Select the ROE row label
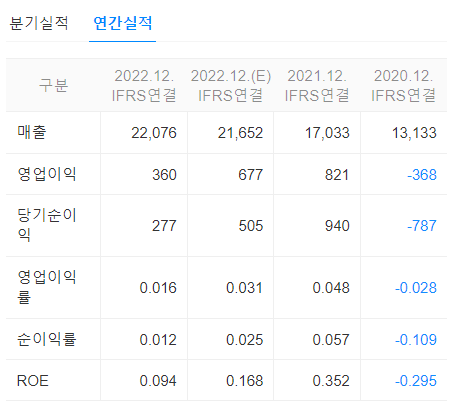469x420 pixels. 33,381
